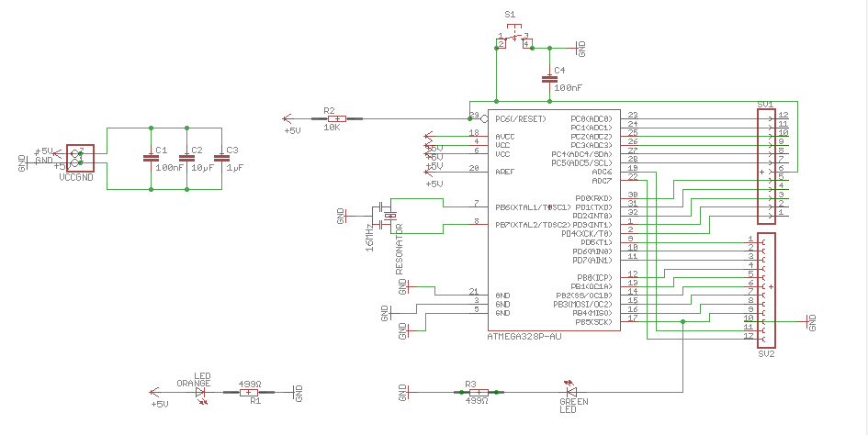
Task: Click the ADC7 pin label
Action: (x=602, y=181)
